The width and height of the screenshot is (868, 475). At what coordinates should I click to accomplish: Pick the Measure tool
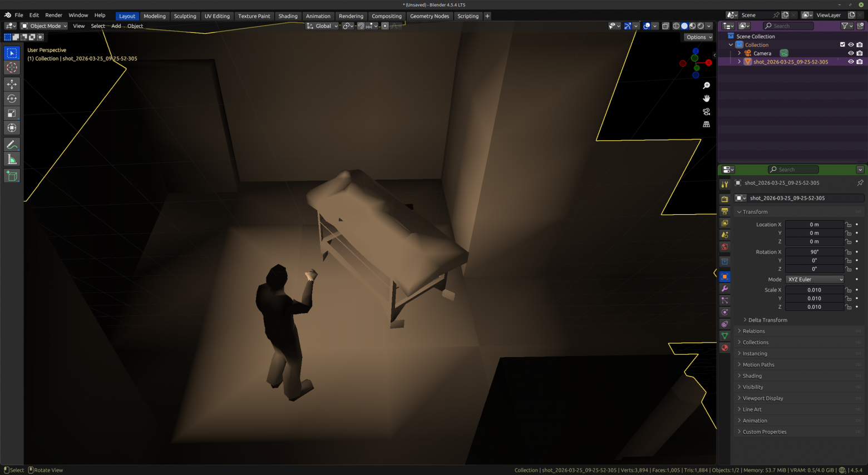pyautogui.click(x=12, y=160)
